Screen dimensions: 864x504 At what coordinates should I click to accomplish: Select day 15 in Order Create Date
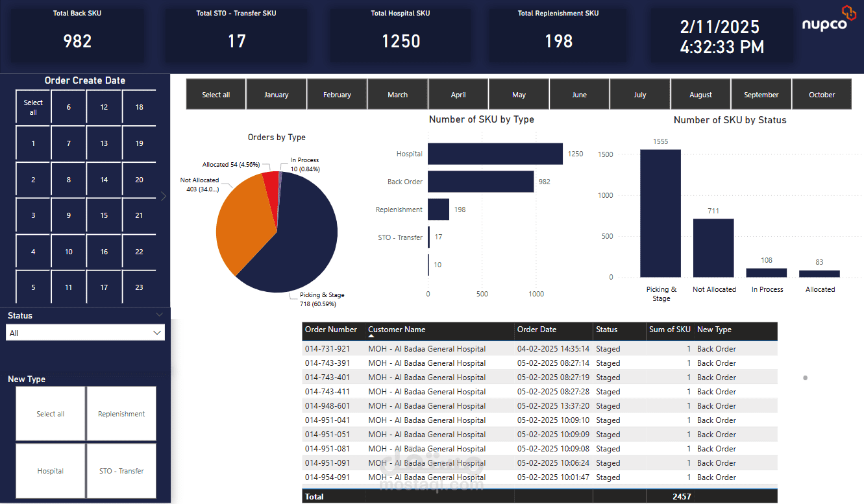104,215
